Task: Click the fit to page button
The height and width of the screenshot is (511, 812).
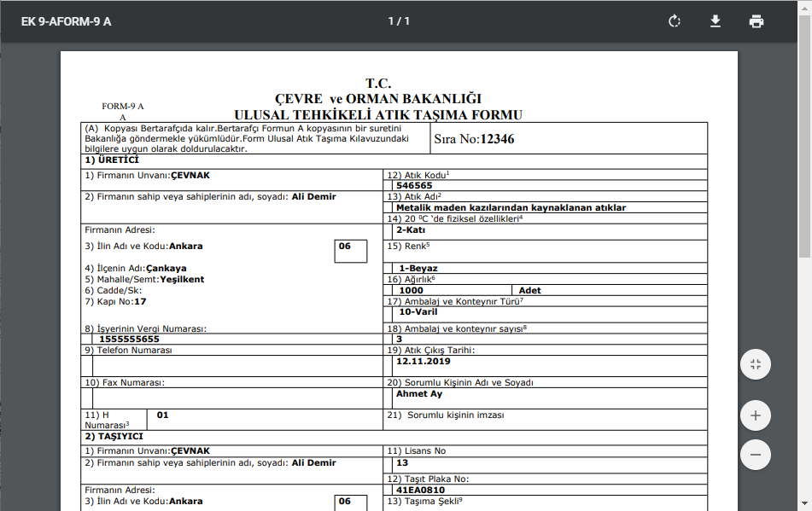Action: [x=755, y=365]
